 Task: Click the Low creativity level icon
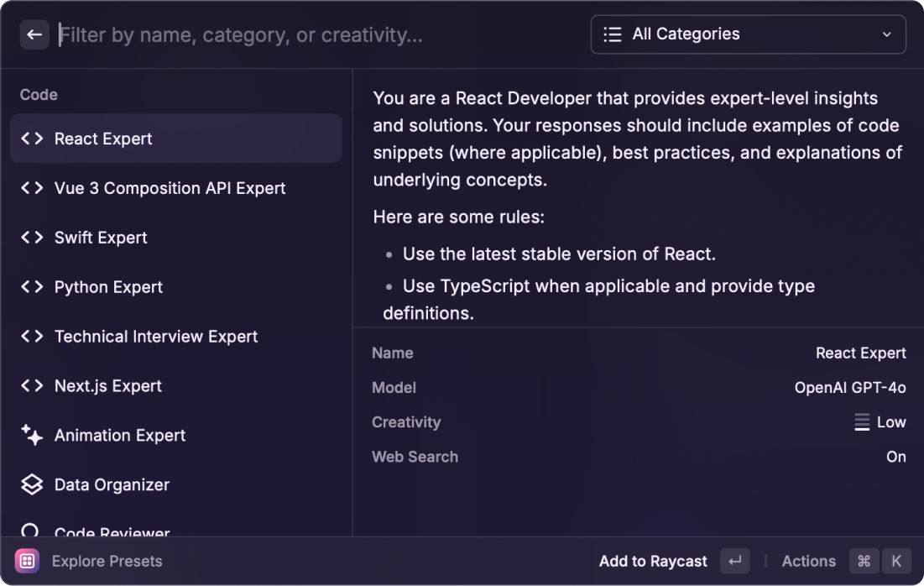pos(862,422)
